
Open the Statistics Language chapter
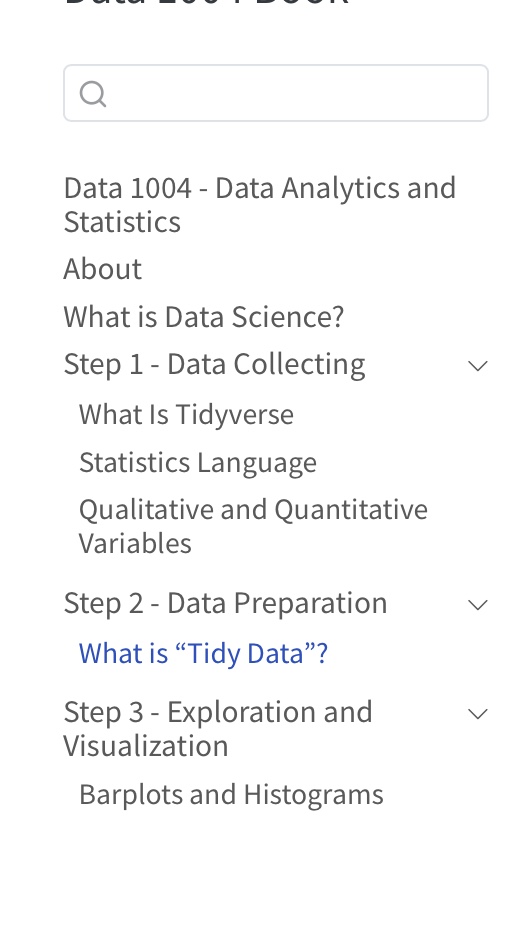click(x=198, y=463)
